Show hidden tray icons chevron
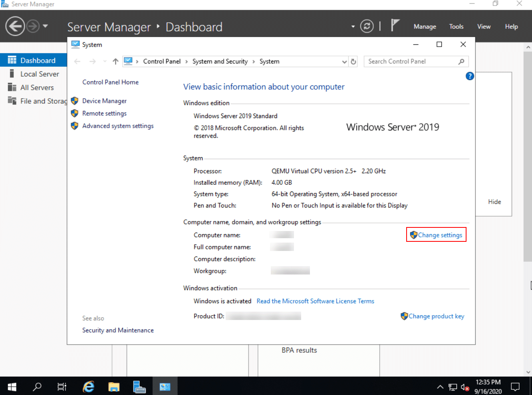Screen dimensions: 532x395 (440, 387)
